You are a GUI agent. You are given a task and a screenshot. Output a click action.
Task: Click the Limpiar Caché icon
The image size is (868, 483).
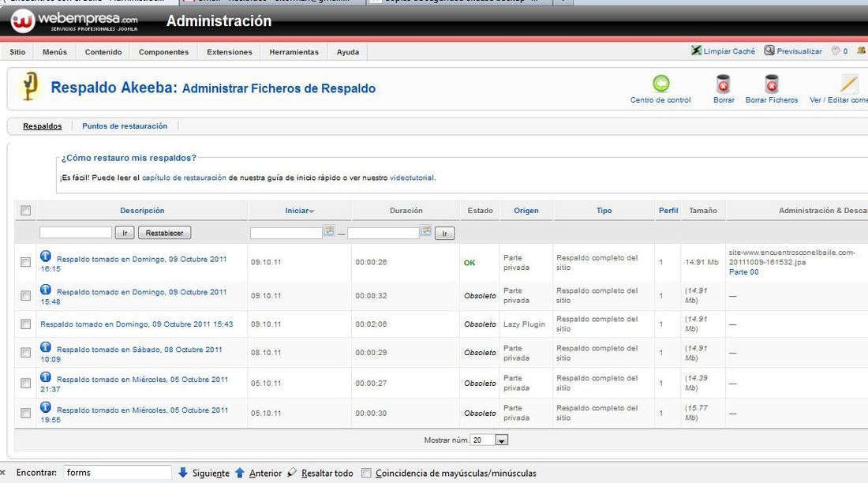(696, 51)
